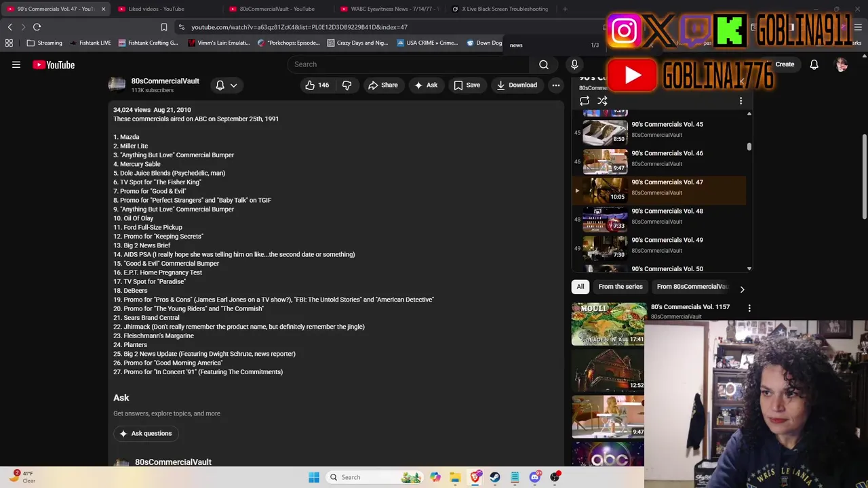
Task: Select the All filter chip
Action: [x=580, y=287]
